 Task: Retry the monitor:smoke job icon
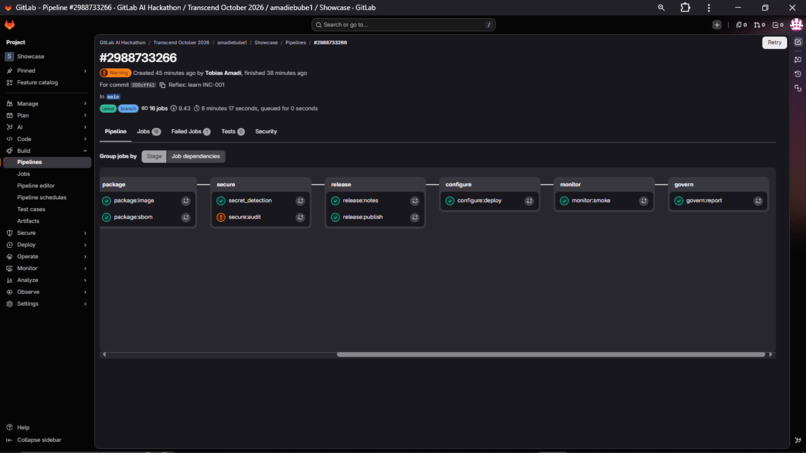pyautogui.click(x=644, y=201)
